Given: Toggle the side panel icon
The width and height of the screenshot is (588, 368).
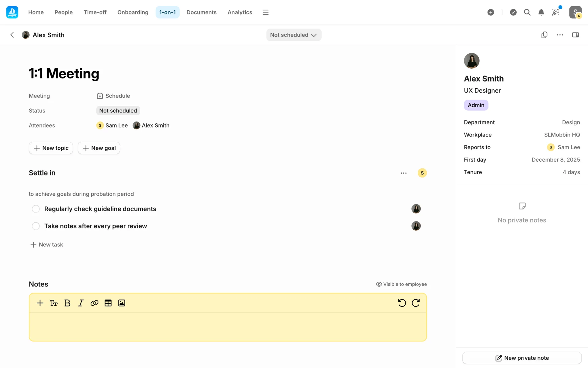Looking at the screenshot, I should [x=575, y=35].
